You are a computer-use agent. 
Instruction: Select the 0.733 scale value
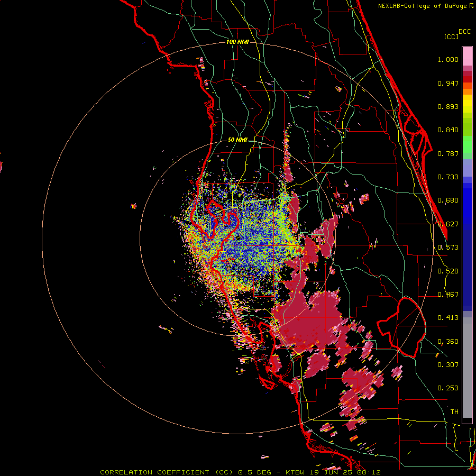(448, 177)
